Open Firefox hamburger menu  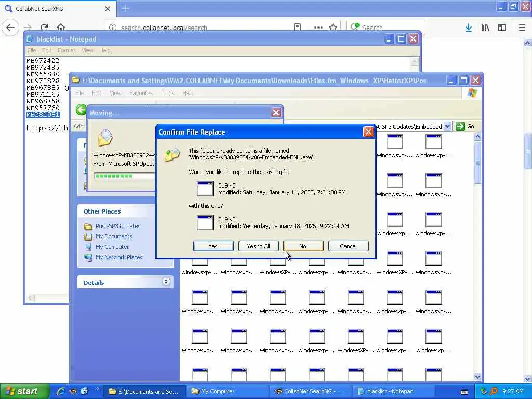(522, 28)
